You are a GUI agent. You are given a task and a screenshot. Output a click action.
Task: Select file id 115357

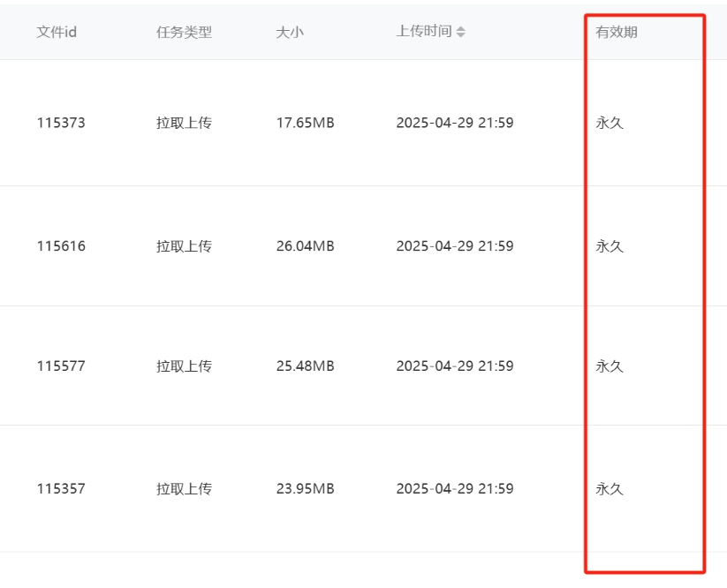[61, 489]
